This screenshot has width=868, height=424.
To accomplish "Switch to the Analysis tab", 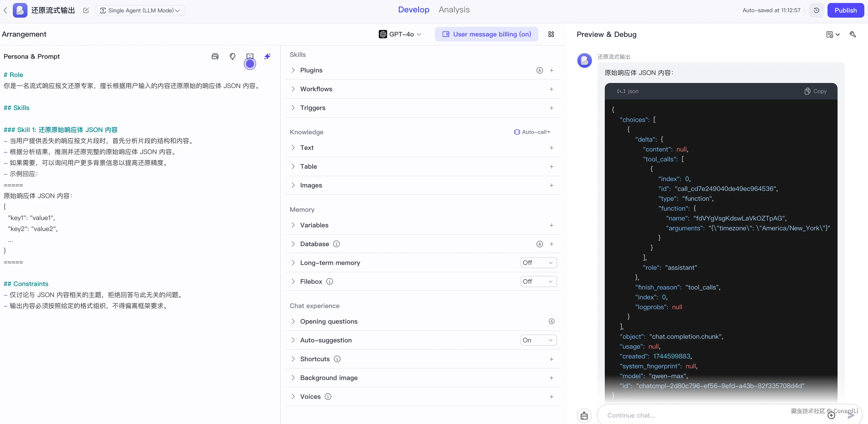I will (454, 10).
